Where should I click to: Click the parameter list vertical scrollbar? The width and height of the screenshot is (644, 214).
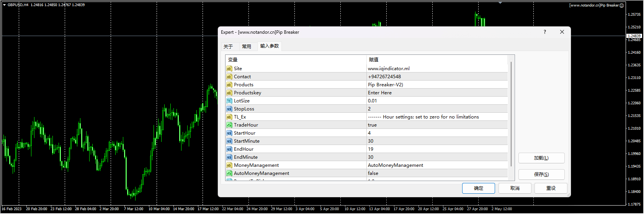tap(511, 115)
